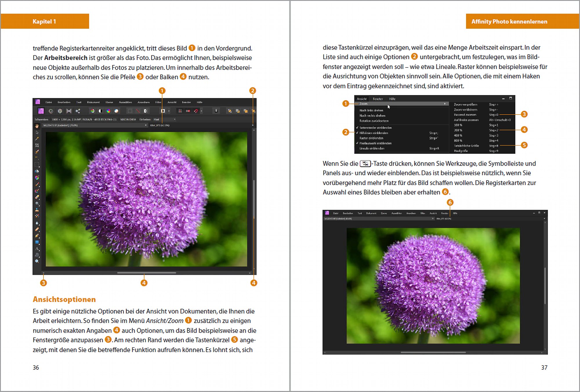Close the bi225473.tif tab in upper-left screenshot

(x=146, y=125)
